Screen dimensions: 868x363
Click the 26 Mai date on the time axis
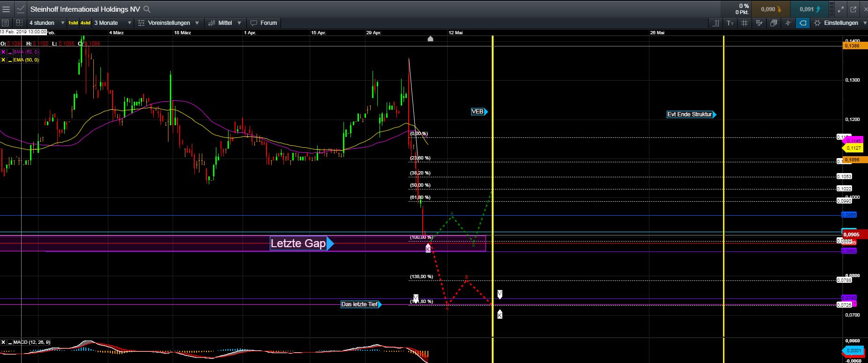click(657, 32)
